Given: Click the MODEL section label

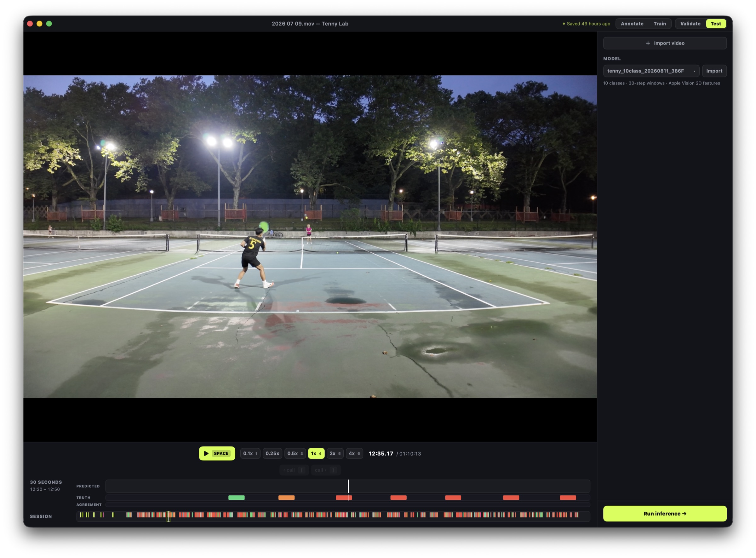Looking at the screenshot, I should (x=612, y=58).
